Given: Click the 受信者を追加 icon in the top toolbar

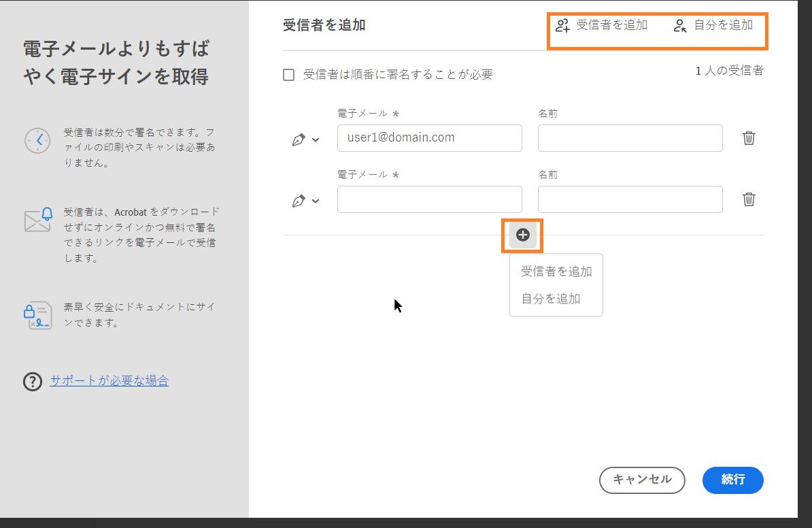Looking at the screenshot, I should pyautogui.click(x=561, y=25).
